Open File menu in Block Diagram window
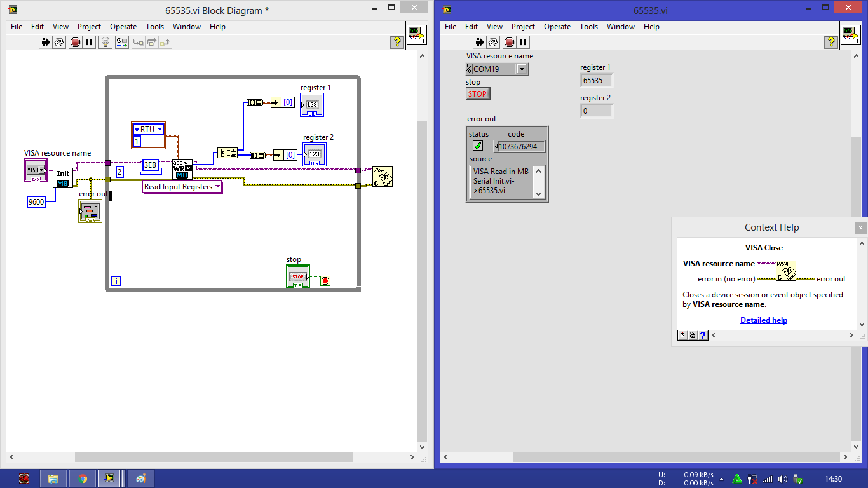The image size is (868, 488). (x=17, y=27)
